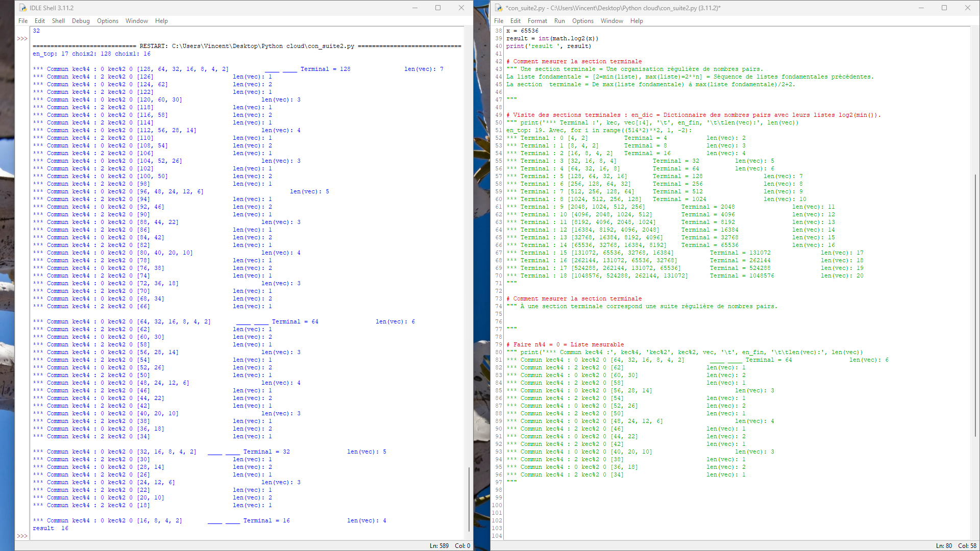Open the Shell menu in IDLE Shell
Image resolution: width=980 pixels, height=551 pixels.
(x=58, y=21)
